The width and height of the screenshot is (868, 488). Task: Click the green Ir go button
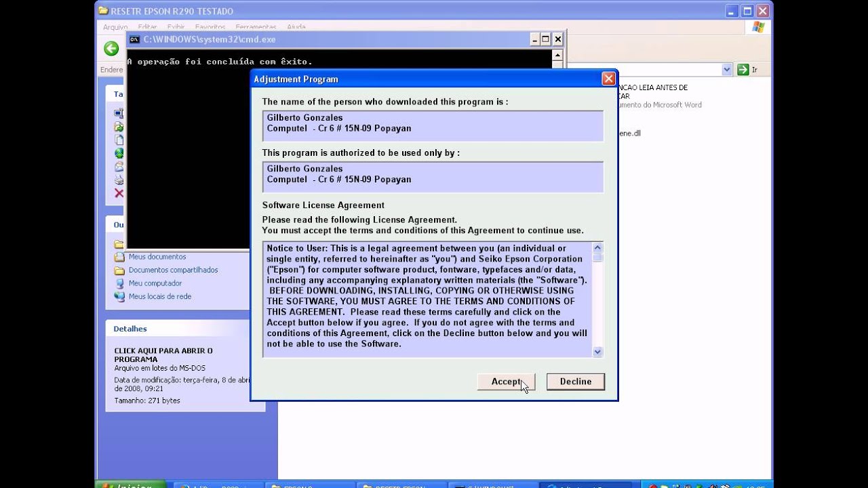tap(747, 70)
